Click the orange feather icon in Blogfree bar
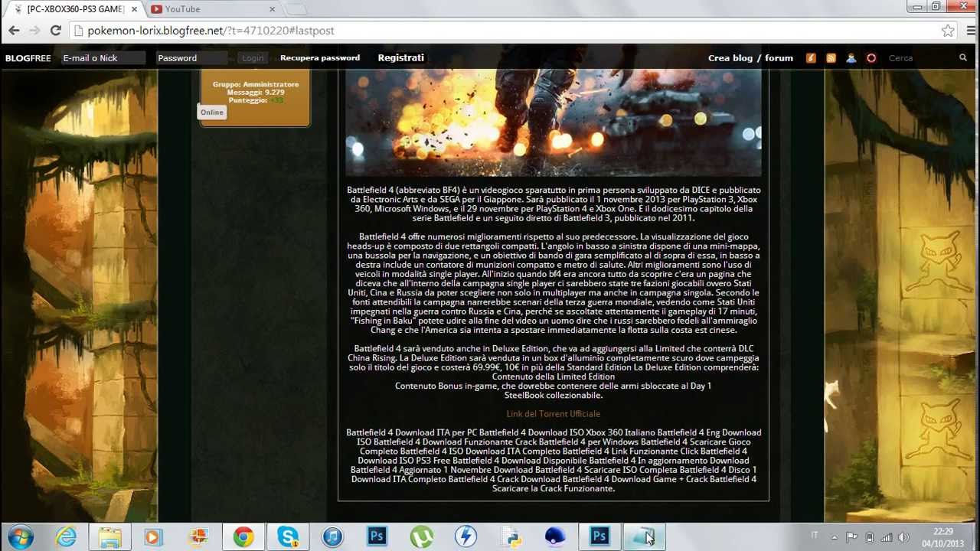 click(811, 58)
